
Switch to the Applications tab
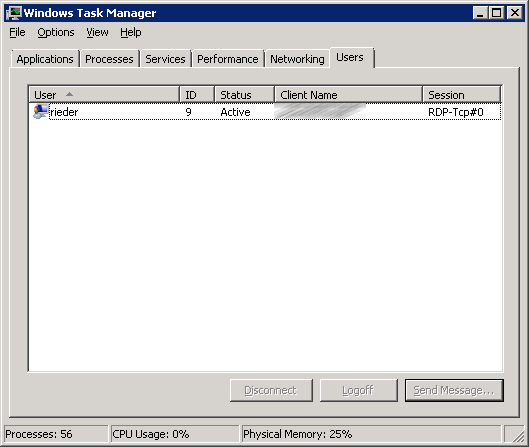tap(45, 59)
